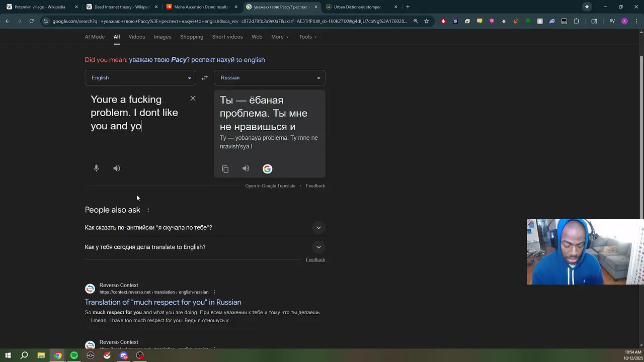Image resolution: width=644 pixels, height=362 pixels.
Task: Switch to Web results
Action: pyautogui.click(x=257, y=37)
